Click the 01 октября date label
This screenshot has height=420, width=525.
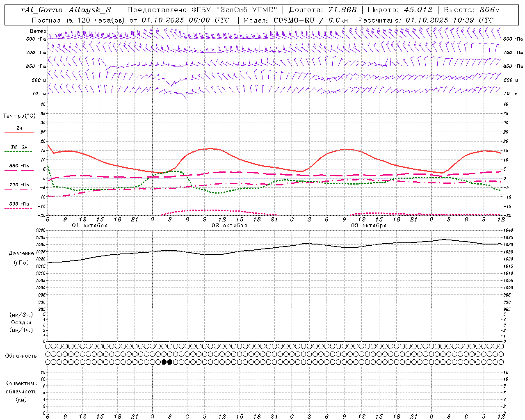point(90,226)
